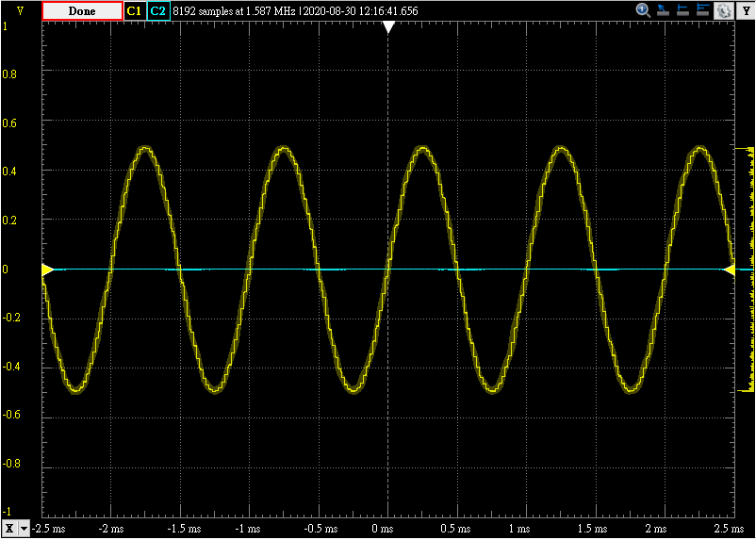Click the '0.5 ms' time axis label

point(457,529)
